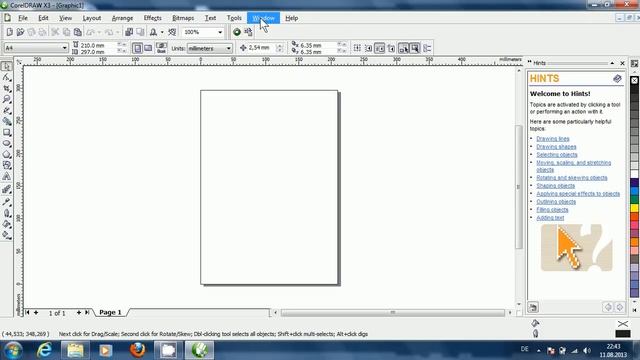Click the no-color X swatch in palette

[634, 80]
